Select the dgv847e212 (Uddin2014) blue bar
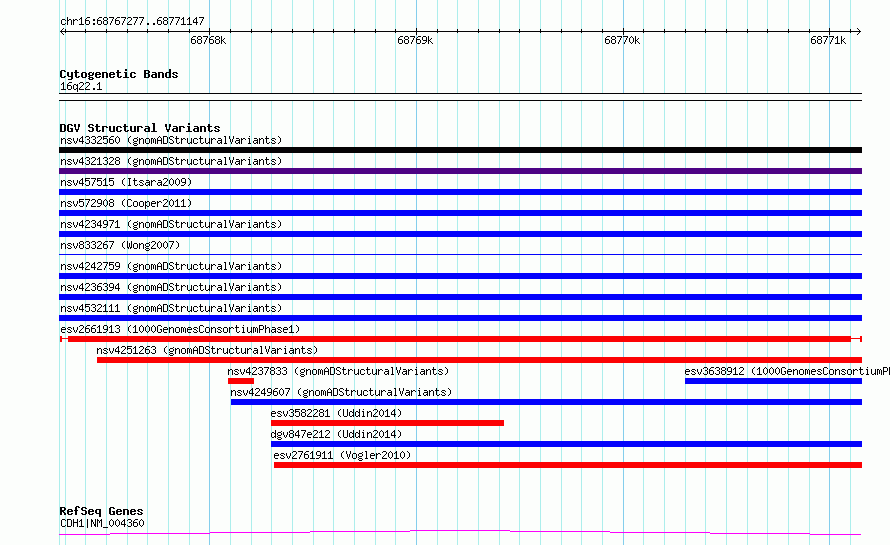 point(566,444)
